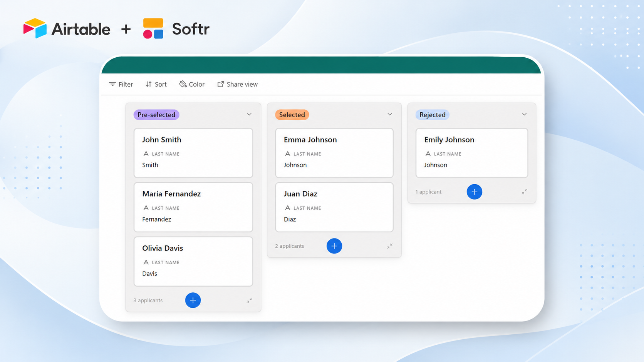This screenshot has width=644, height=362.
Task: Click the Smith last name value
Action: (x=150, y=165)
